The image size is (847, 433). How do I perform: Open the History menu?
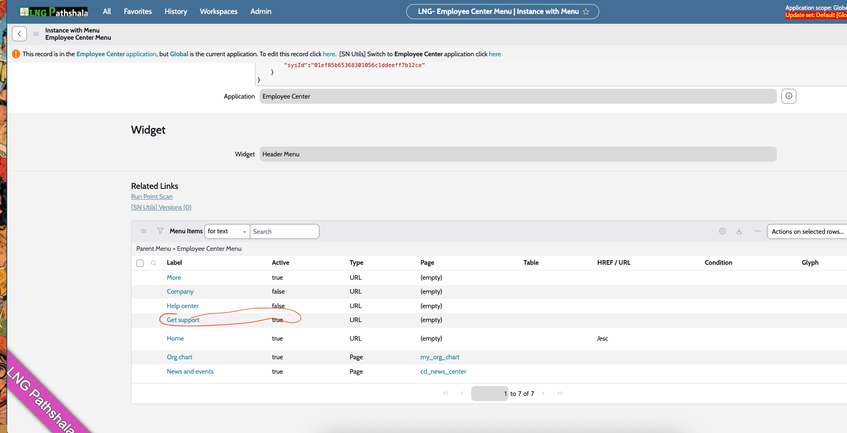click(x=176, y=11)
